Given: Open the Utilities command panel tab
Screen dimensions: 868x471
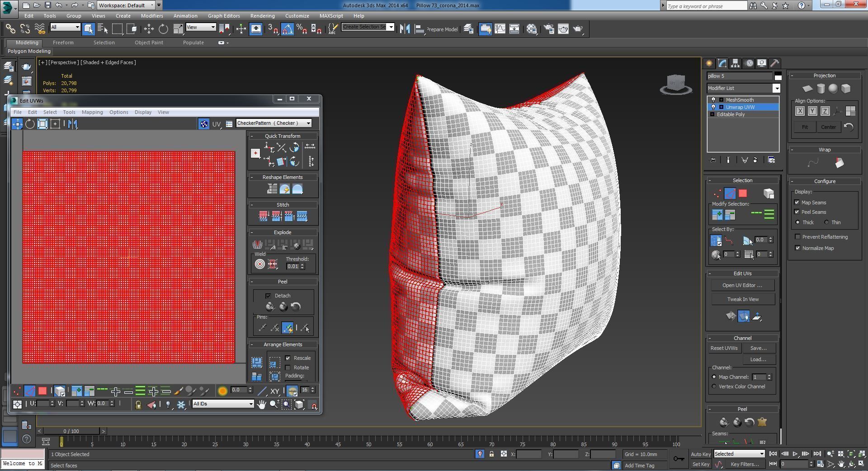Looking at the screenshot, I should click(774, 63).
